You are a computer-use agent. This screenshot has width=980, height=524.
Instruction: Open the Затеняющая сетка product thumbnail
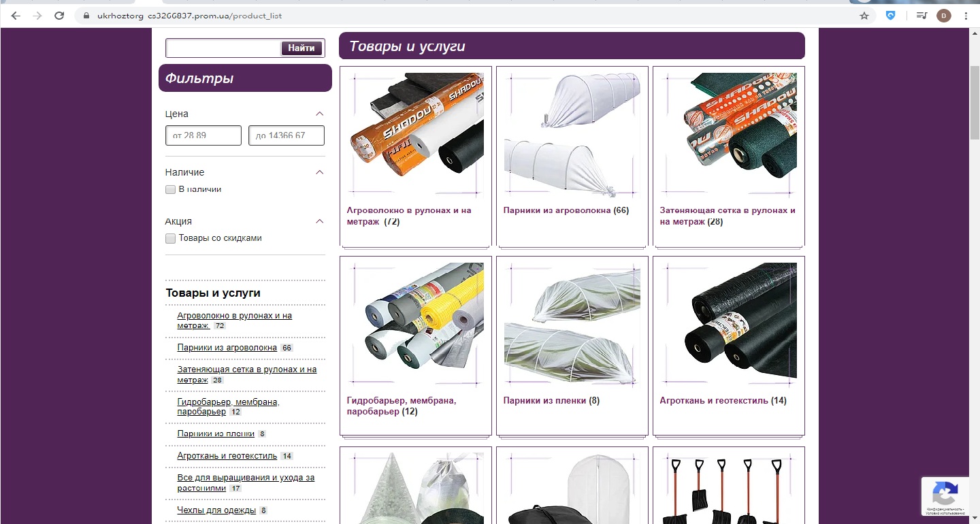pyautogui.click(x=729, y=134)
